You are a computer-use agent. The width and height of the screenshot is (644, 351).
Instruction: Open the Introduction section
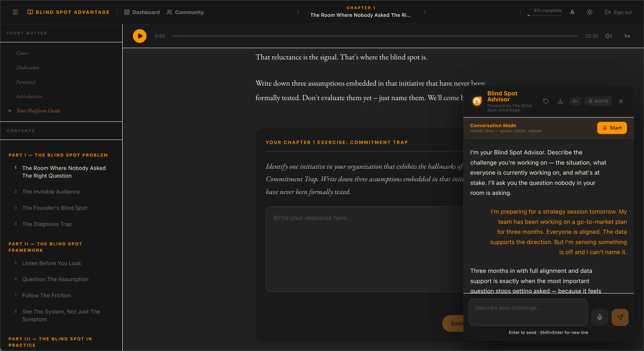[29, 96]
